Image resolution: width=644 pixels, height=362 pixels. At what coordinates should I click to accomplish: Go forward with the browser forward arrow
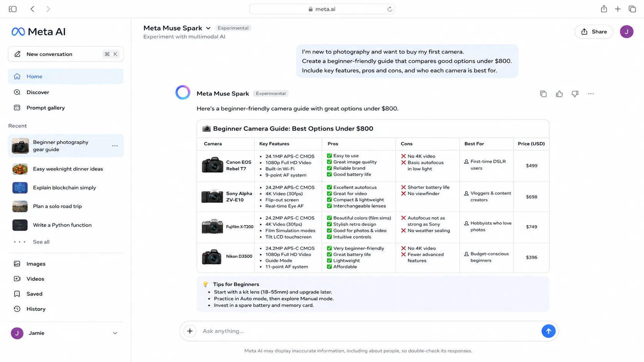tap(48, 9)
